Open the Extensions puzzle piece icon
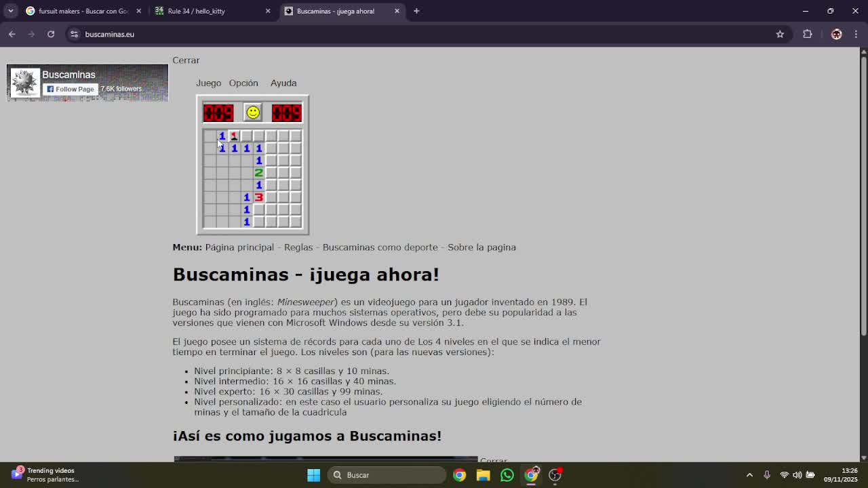The height and width of the screenshot is (488, 868). point(807,34)
